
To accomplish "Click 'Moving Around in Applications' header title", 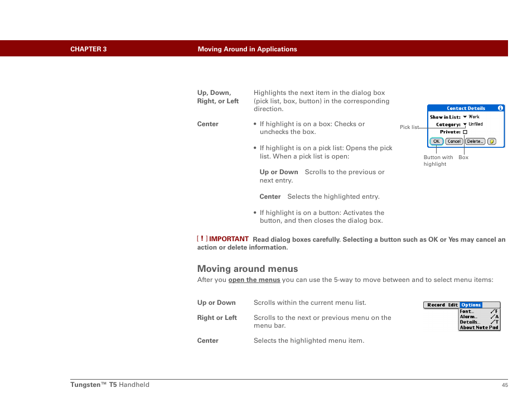I will click(x=248, y=49).
